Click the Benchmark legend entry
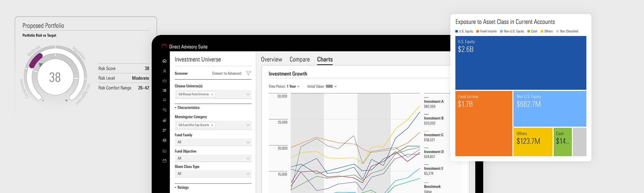The image size is (644, 193). click(x=432, y=188)
